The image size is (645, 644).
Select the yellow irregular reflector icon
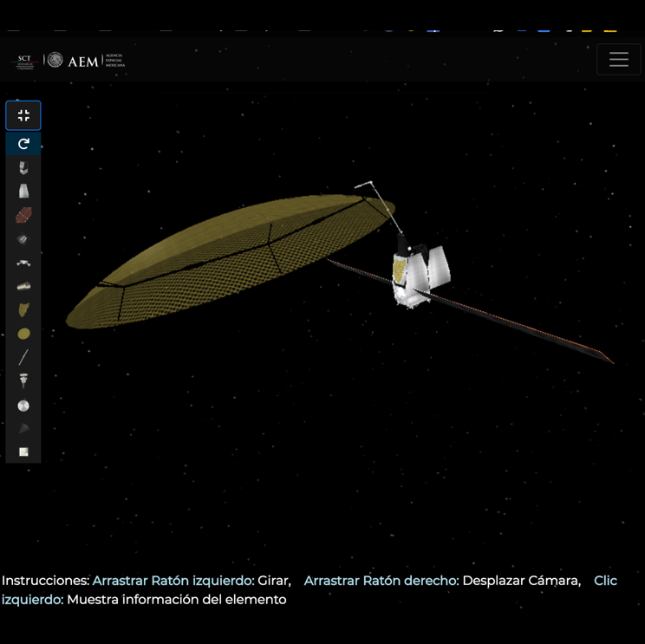pyautogui.click(x=23, y=309)
